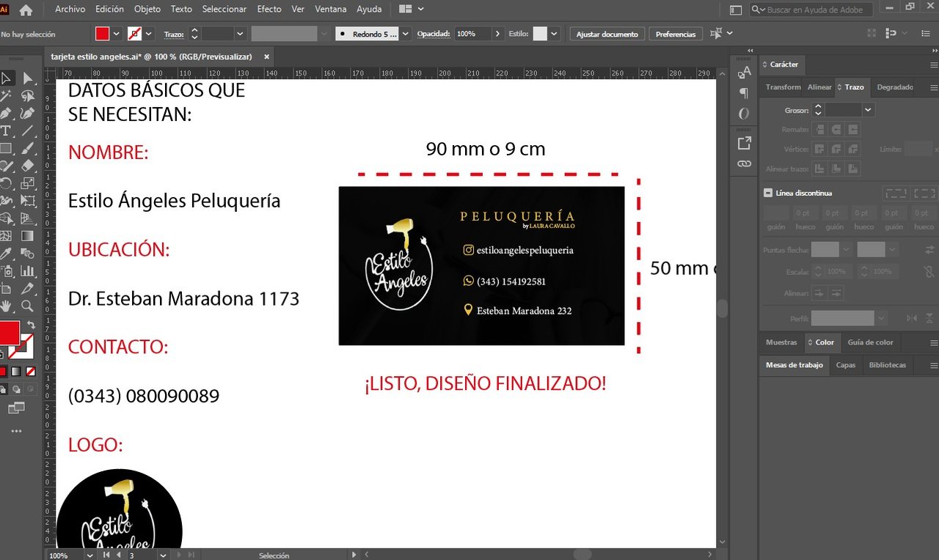Open the Grosor dropdown in Trazo panel
This screenshot has width=939, height=560.
coord(869,109)
